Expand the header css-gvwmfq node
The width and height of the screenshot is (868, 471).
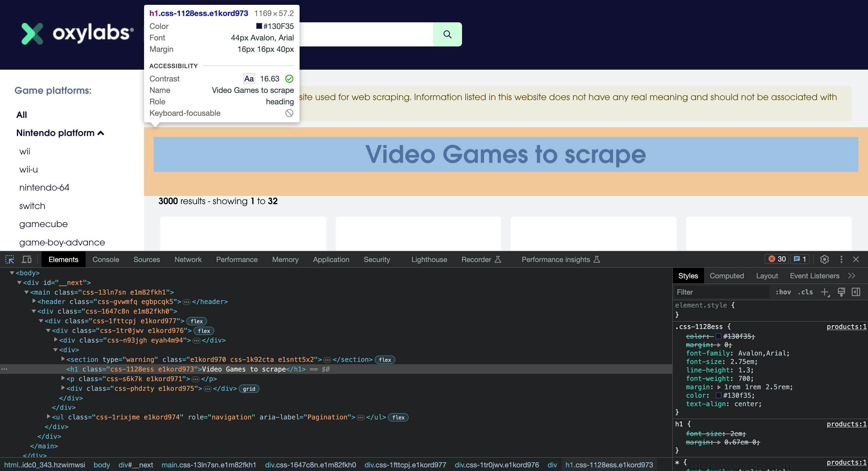(x=34, y=301)
